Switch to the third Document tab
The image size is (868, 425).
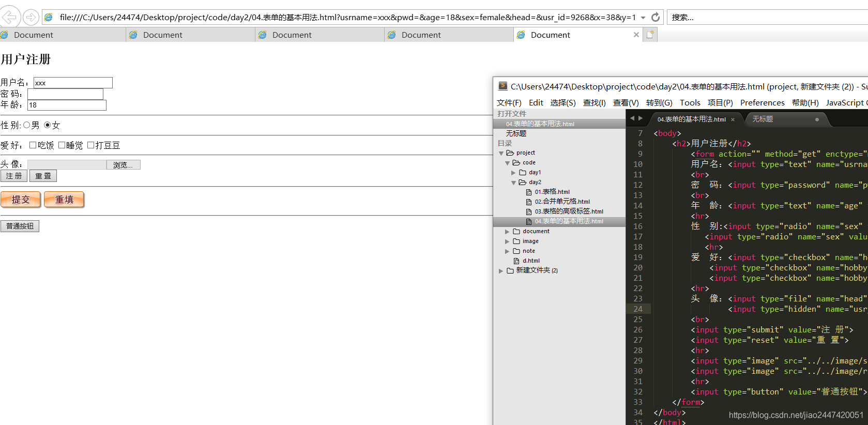(319, 35)
